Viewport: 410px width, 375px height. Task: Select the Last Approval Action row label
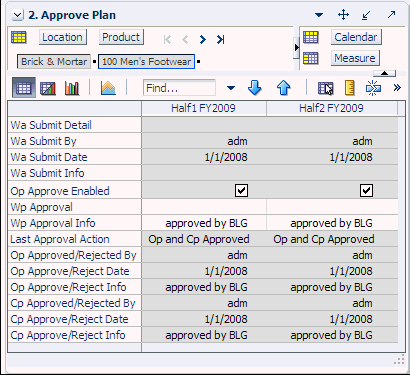(75, 239)
